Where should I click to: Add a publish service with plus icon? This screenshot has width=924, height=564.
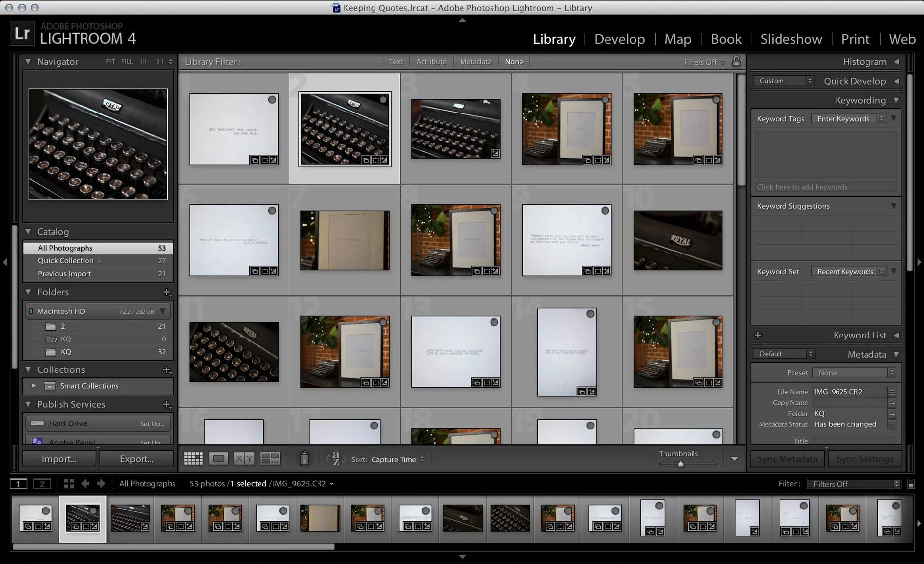click(167, 405)
